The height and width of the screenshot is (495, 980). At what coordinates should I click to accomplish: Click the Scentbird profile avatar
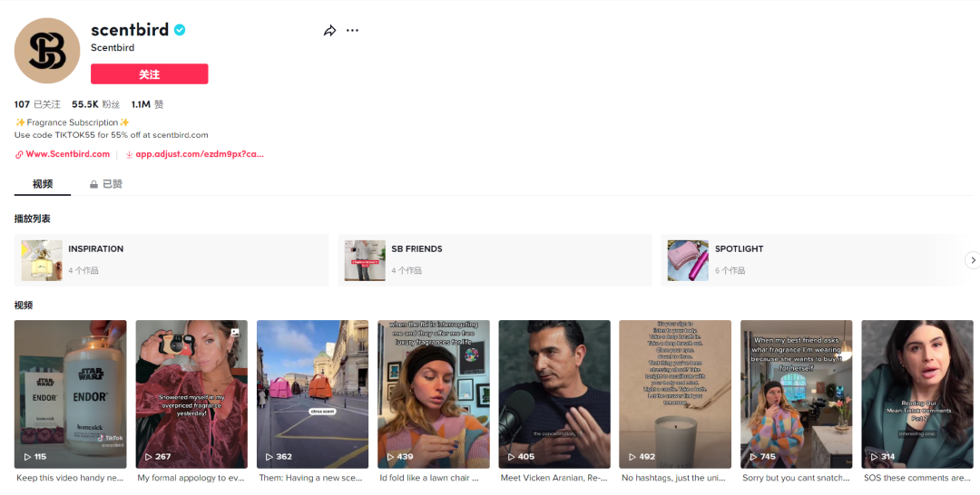click(x=47, y=51)
